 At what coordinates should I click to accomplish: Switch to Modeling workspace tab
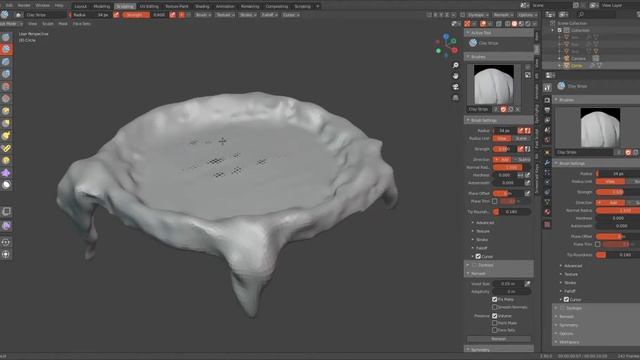(102, 7)
